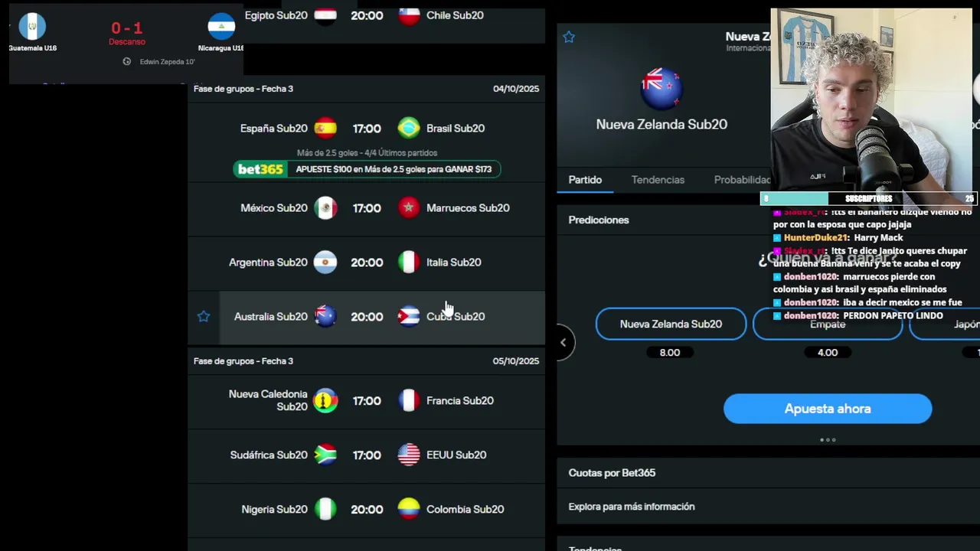Select Nueva Zelanda Sub20 prediction option
The height and width of the screenshot is (551, 980).
671,324
